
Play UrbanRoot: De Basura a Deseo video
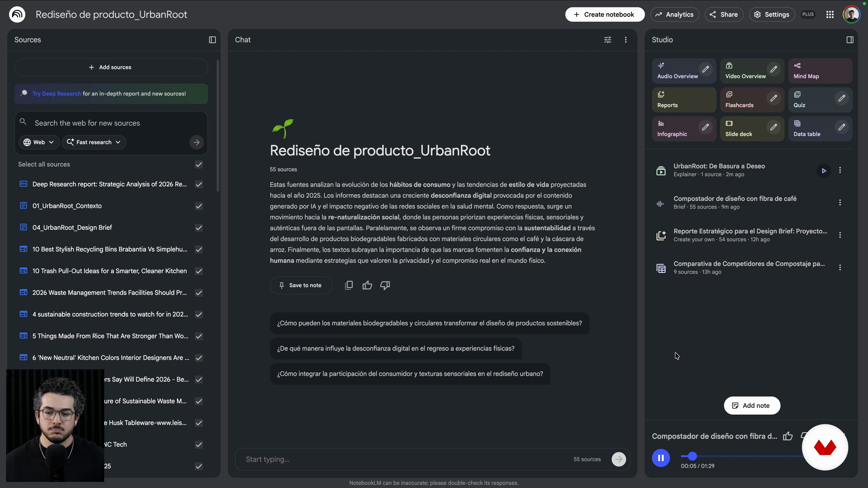tap(823, 171)
